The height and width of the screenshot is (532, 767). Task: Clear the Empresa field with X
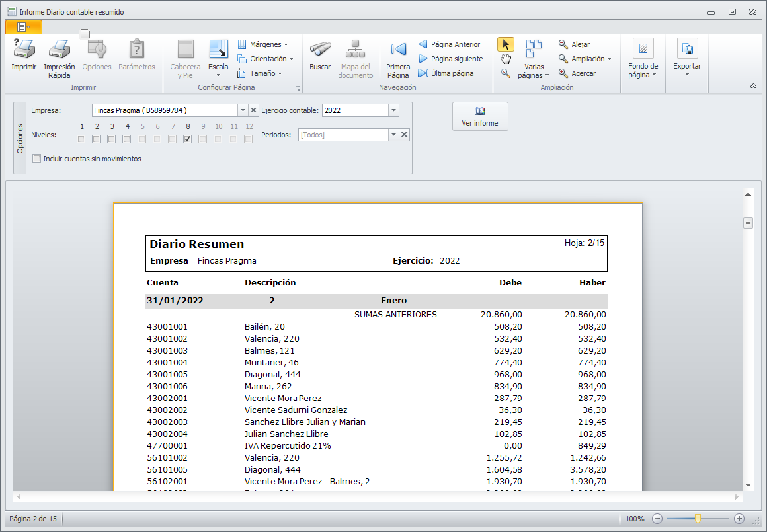253,110
